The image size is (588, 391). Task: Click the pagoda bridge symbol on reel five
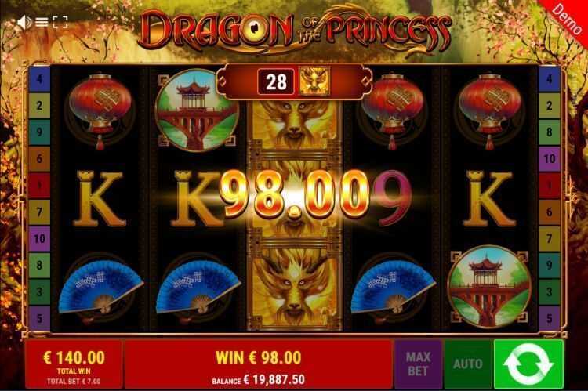coord(489,287)
